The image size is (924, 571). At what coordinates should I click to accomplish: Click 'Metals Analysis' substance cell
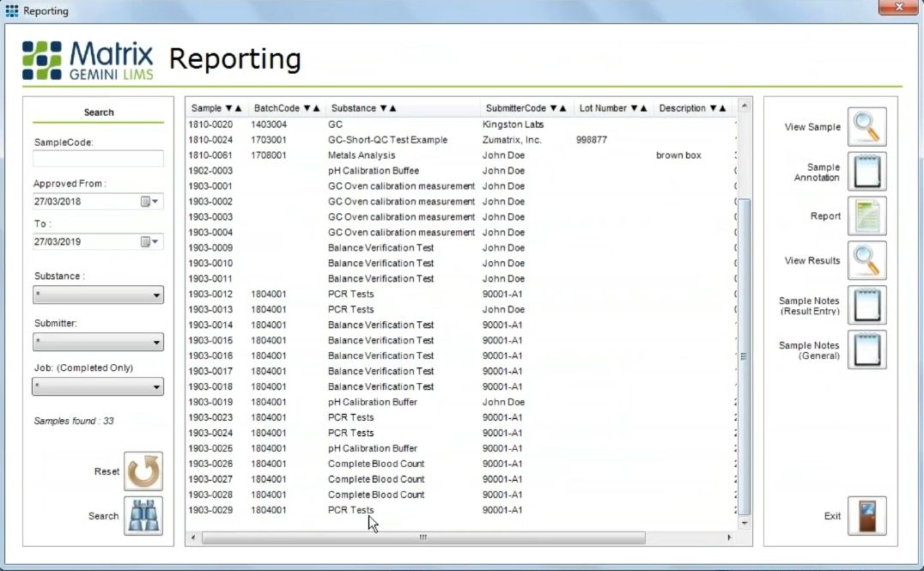click(362, 155)
